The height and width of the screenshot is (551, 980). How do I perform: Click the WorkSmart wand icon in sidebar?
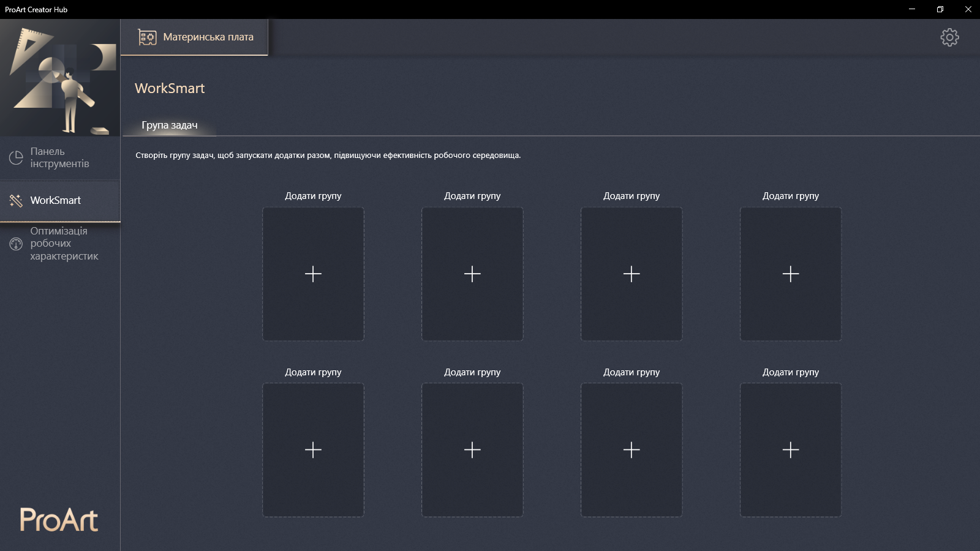[x=16, y=201]
